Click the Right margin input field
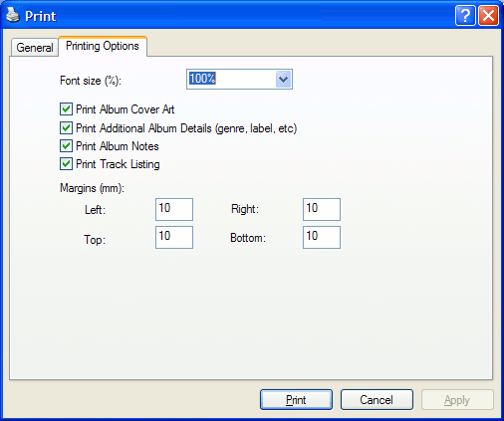 coord(322,209)
